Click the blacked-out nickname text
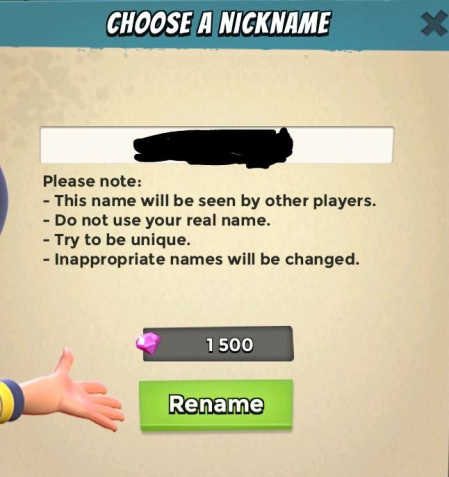Screen dimensions: 449x477 [213, 147]
